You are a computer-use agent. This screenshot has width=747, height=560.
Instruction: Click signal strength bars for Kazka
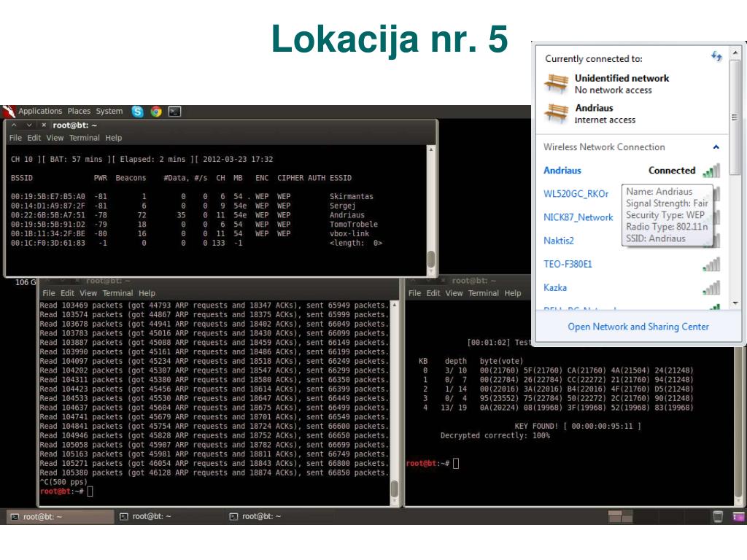pyautogui.click(x=711, y=287)
